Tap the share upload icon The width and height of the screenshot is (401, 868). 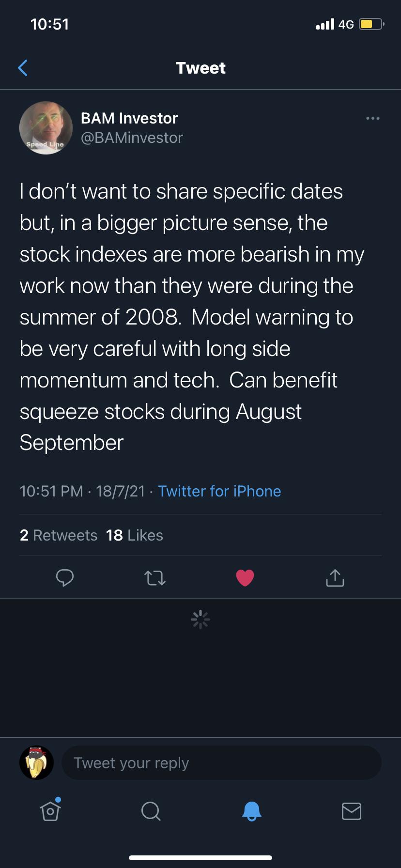(x=335, y=577)
